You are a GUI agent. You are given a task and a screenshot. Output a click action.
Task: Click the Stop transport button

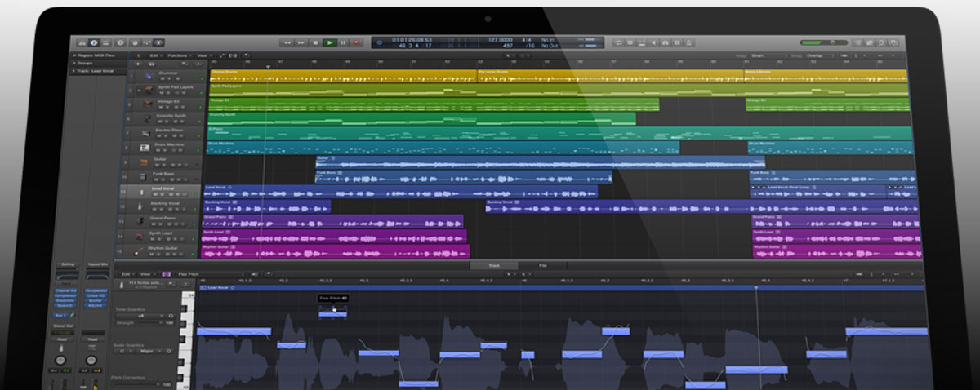(x=315, y=42)
